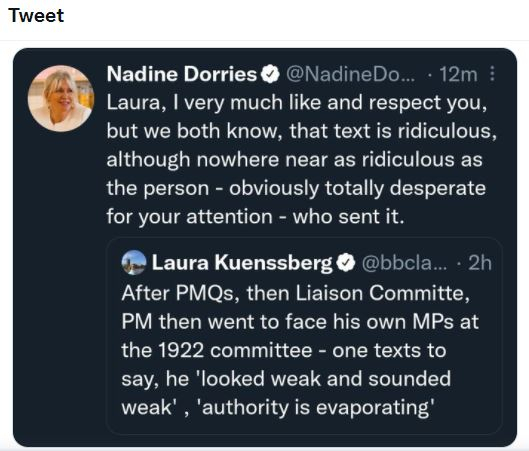Image resolution: width=529 pixels, height=451 pixels.
Task: Open @bbcla... handle link
Action: point(404,263)
